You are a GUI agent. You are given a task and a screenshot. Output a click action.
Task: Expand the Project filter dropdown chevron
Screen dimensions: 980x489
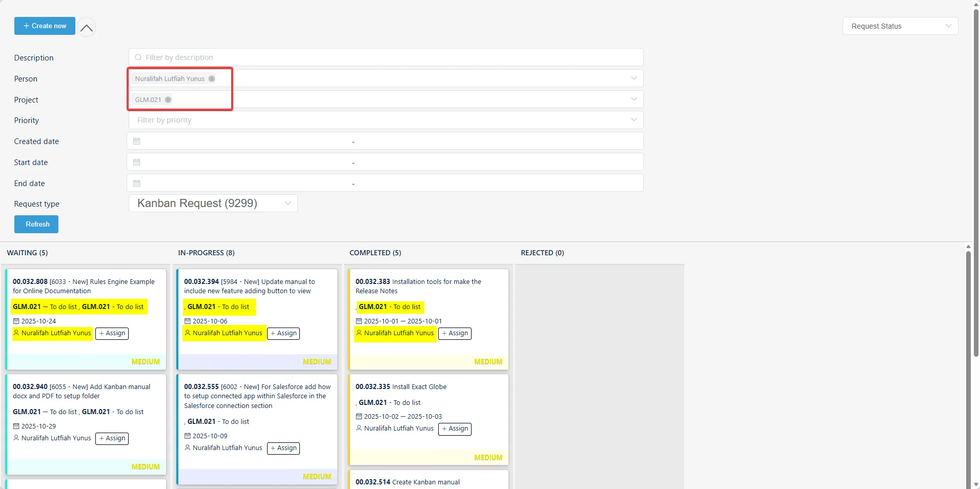633,99
